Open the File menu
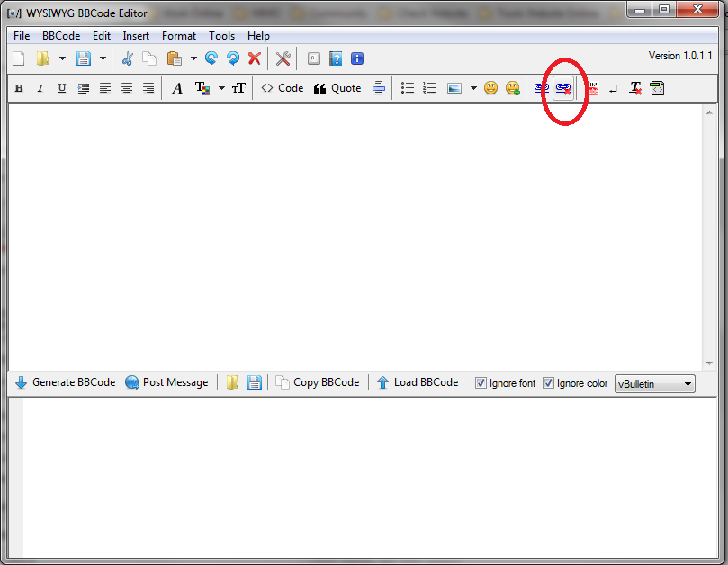The width and height of the screenshot is (728, 565). [22, 36]
